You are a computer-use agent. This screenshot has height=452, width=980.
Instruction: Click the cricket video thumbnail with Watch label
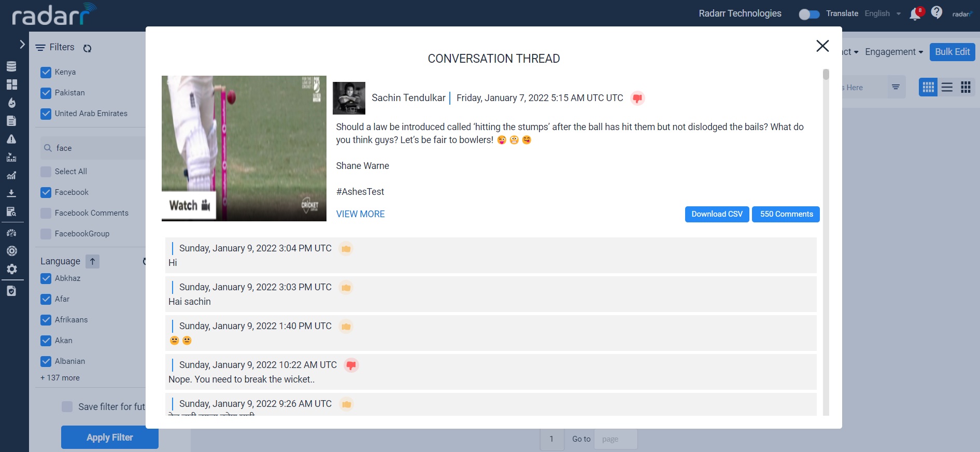(x=244, y=148)
